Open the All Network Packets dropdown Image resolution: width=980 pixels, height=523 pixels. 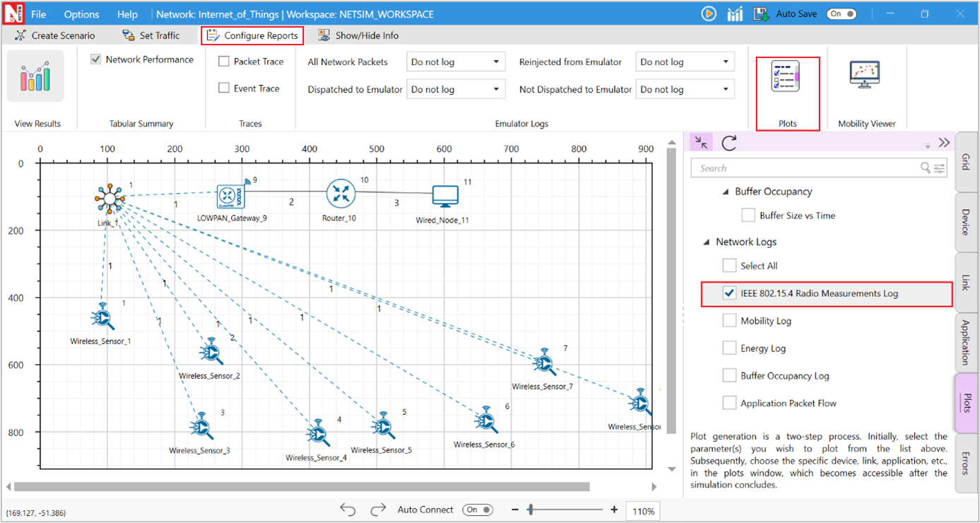coord(455,62)
